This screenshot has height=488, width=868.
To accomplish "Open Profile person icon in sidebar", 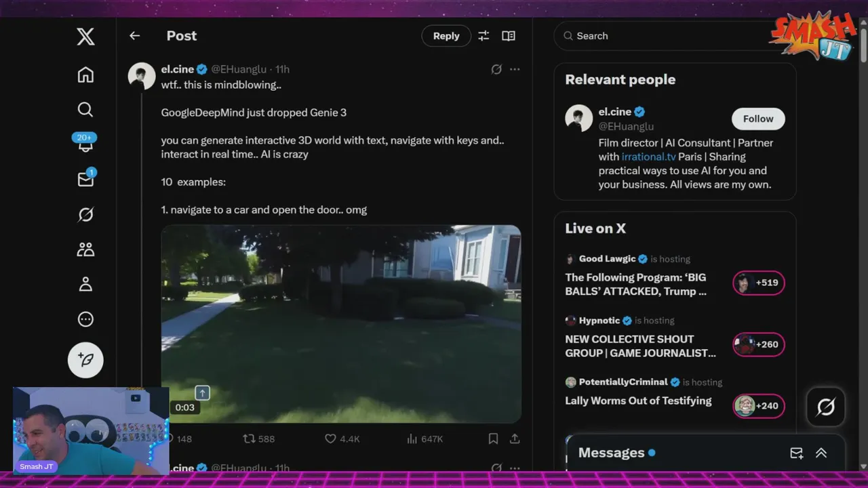I will tap(85, 285).
